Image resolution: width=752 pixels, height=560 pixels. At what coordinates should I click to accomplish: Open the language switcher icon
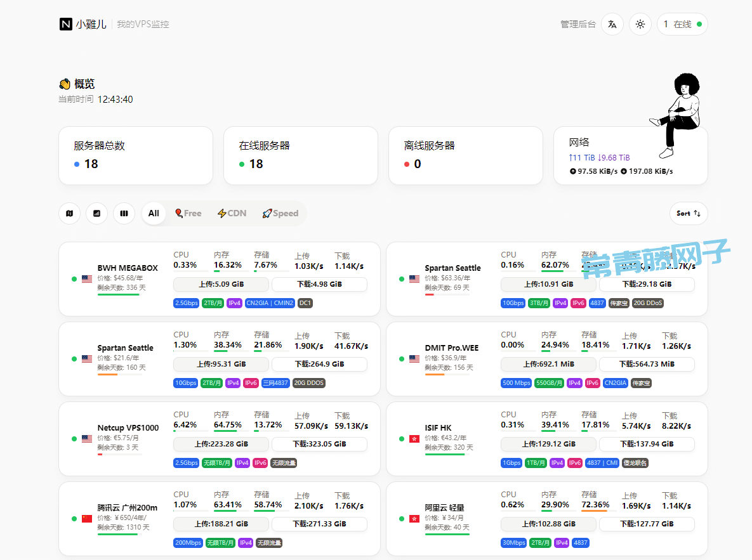612,24
